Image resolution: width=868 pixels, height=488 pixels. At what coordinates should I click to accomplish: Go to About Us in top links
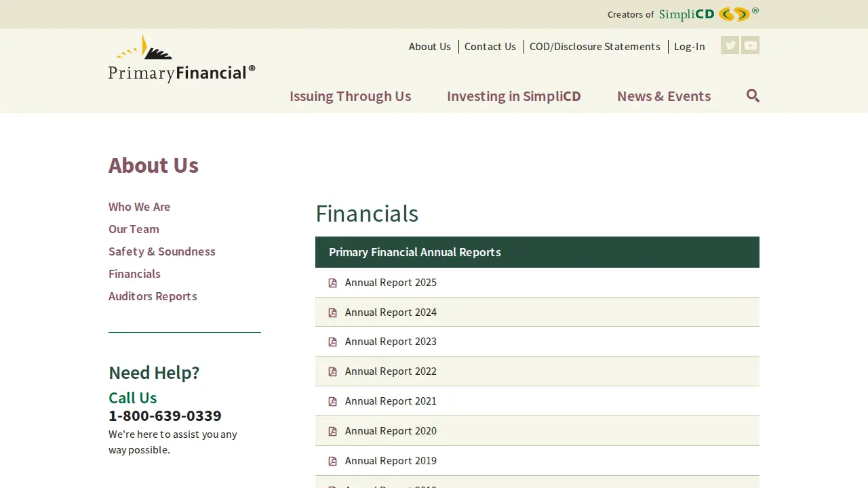pyautogui.click(x=430, y=46)
